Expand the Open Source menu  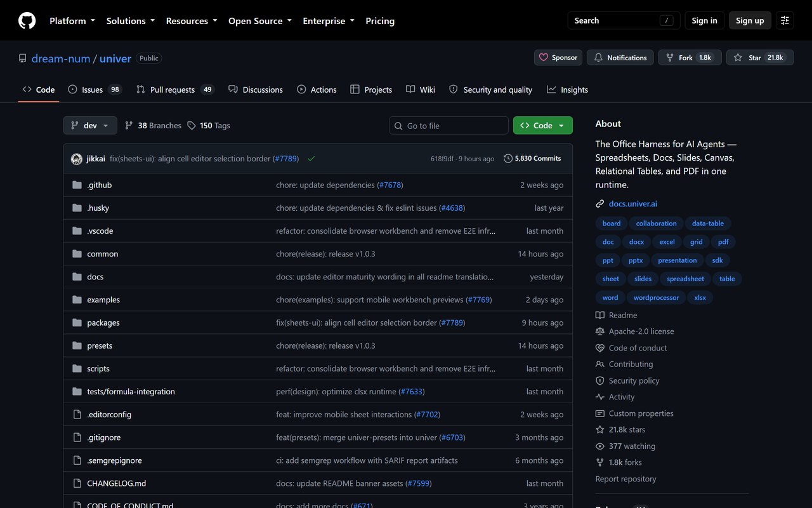(x=260, y=21)
